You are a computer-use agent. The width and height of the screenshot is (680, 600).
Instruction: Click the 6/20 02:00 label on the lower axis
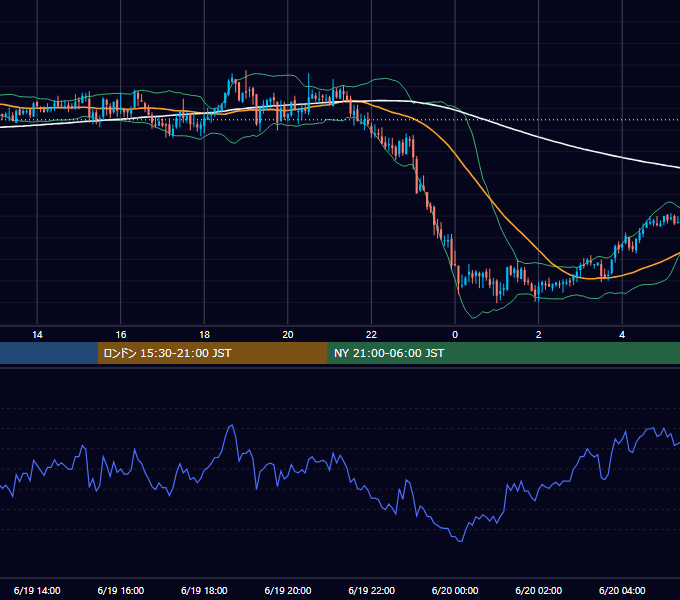539,590
